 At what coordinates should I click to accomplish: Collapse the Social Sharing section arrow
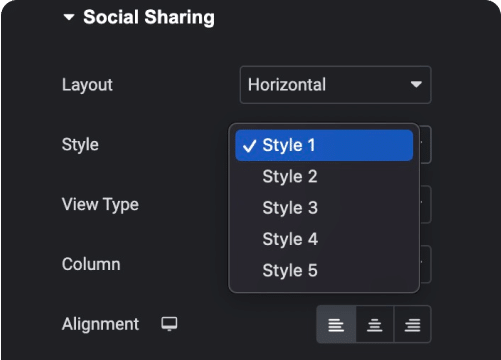[69, 17]
